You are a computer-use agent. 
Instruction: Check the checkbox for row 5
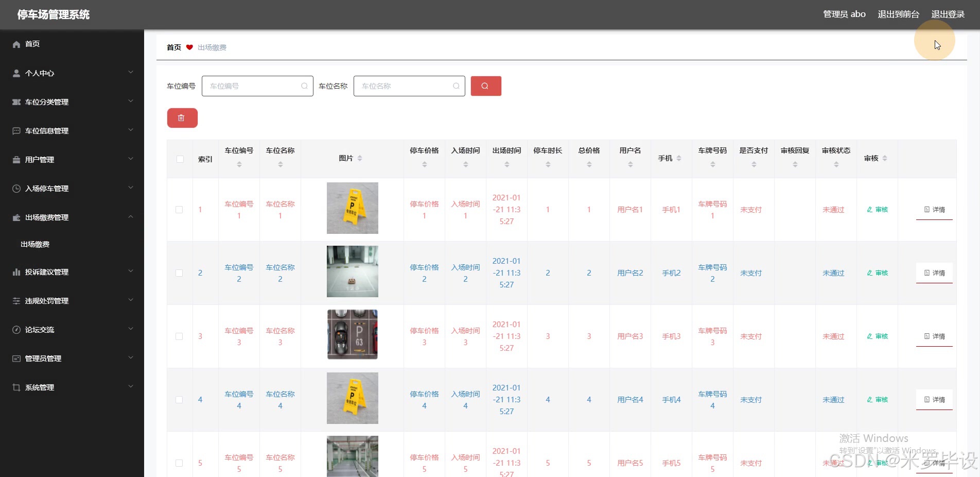point(179,463)
